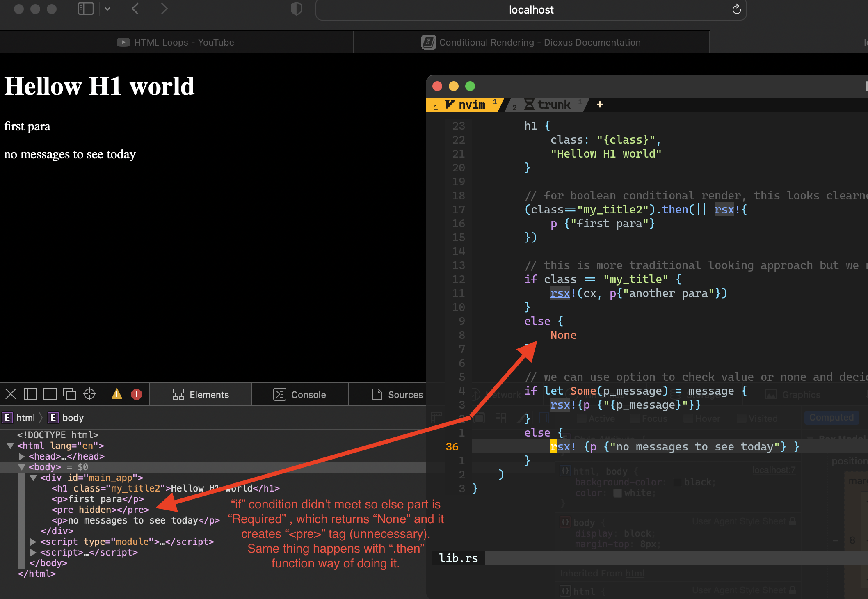This screenshot has height=599, width=868.
Task: Dock inspector to the left side
Action: (30, 394)
